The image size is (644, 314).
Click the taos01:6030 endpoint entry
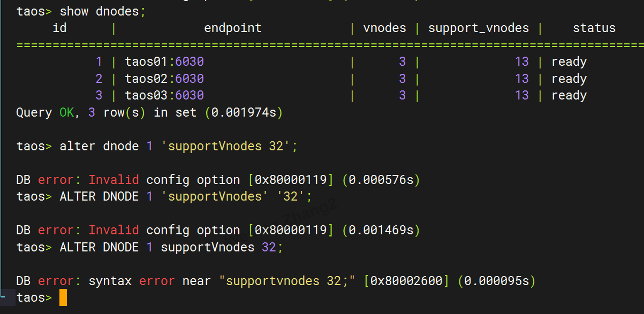coord(164,62)
